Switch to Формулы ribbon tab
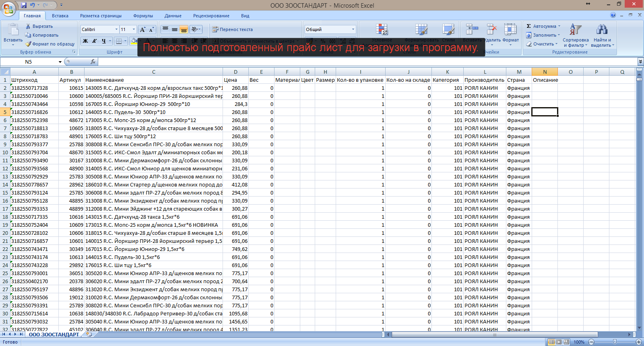This screenshot has height=346, width=644. tap(143, 16)
